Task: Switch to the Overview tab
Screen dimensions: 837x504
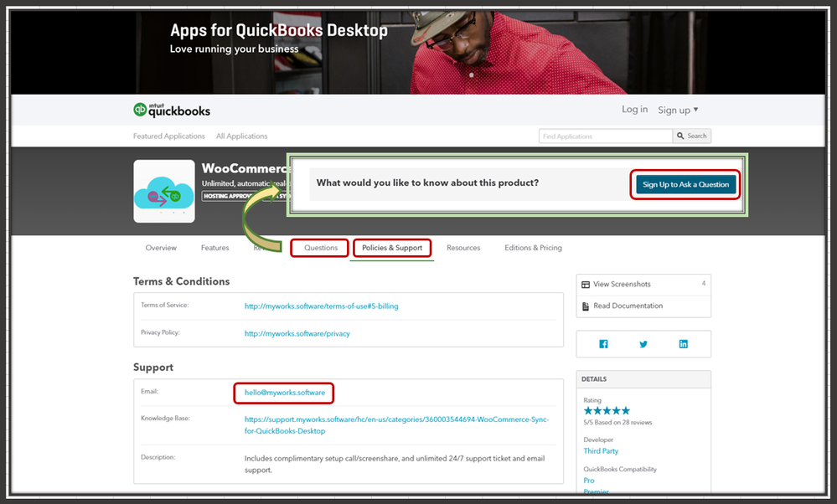Action: (161, 248)
